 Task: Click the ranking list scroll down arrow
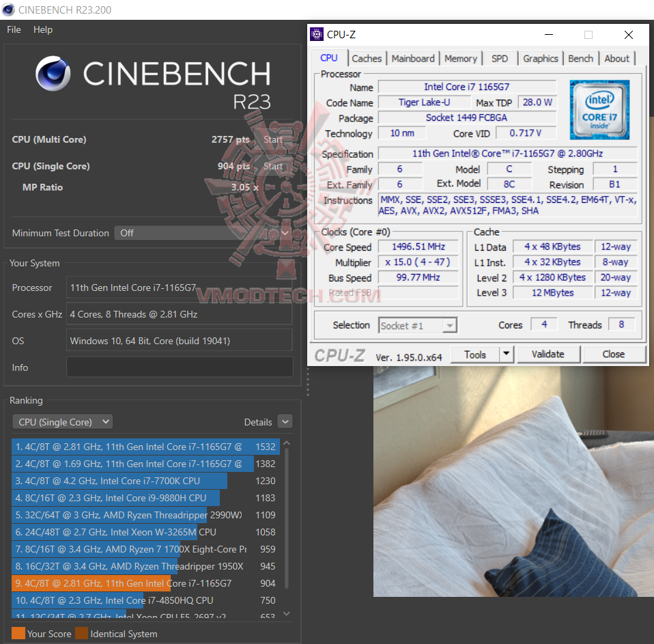tap(287, 613)
